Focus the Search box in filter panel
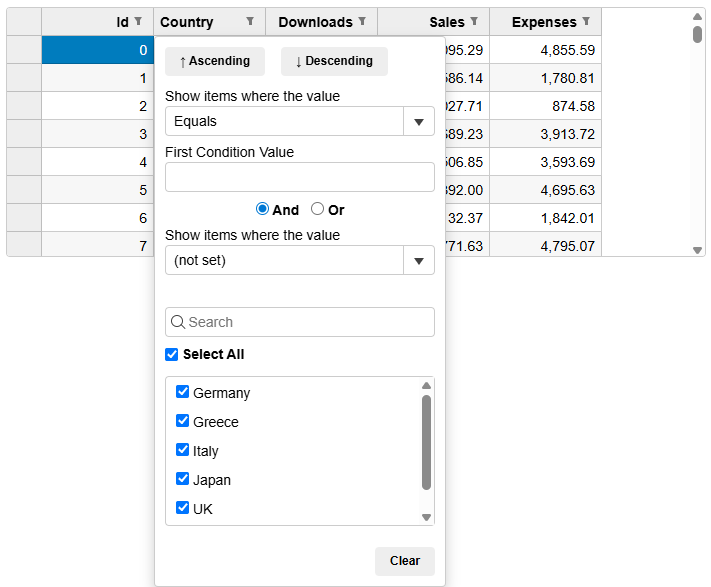The width and height of the screenshot is (711, 587). click(300, 322)
